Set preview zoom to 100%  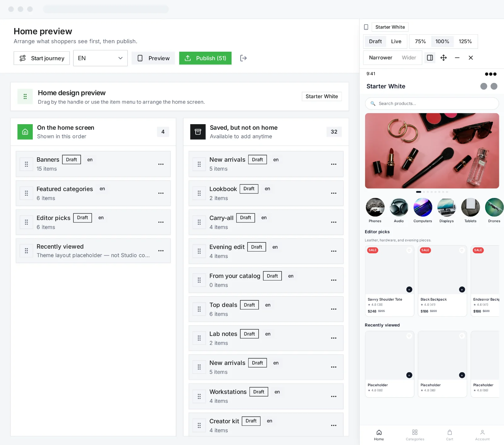pos(442,41)
